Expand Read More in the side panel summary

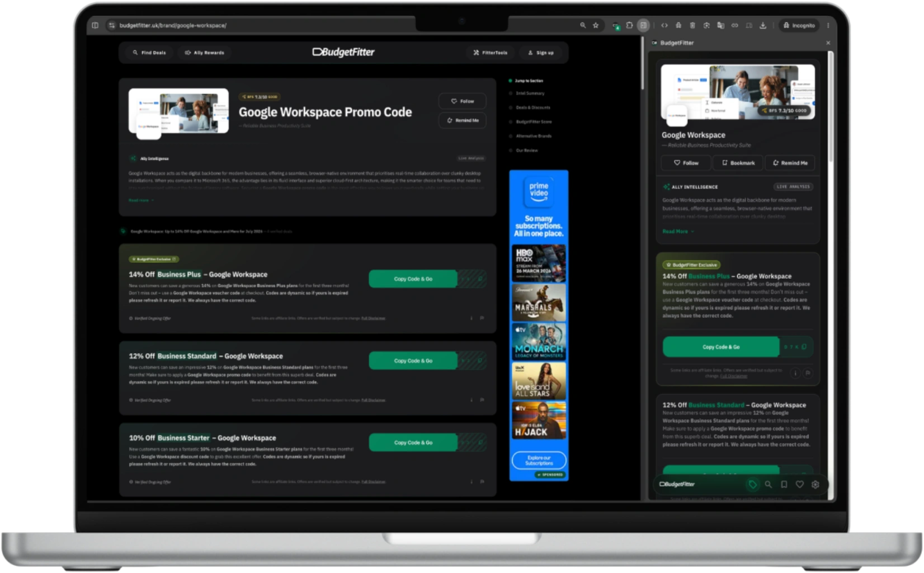point(678,231)
